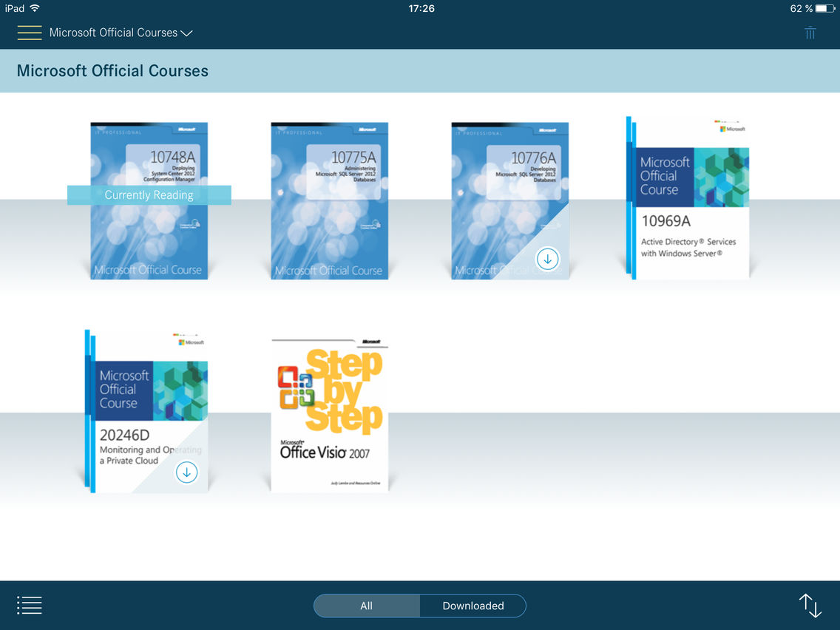Open the Office Visio 2007 book
Viewport: 840px width, 630px height.
(330, 415)
